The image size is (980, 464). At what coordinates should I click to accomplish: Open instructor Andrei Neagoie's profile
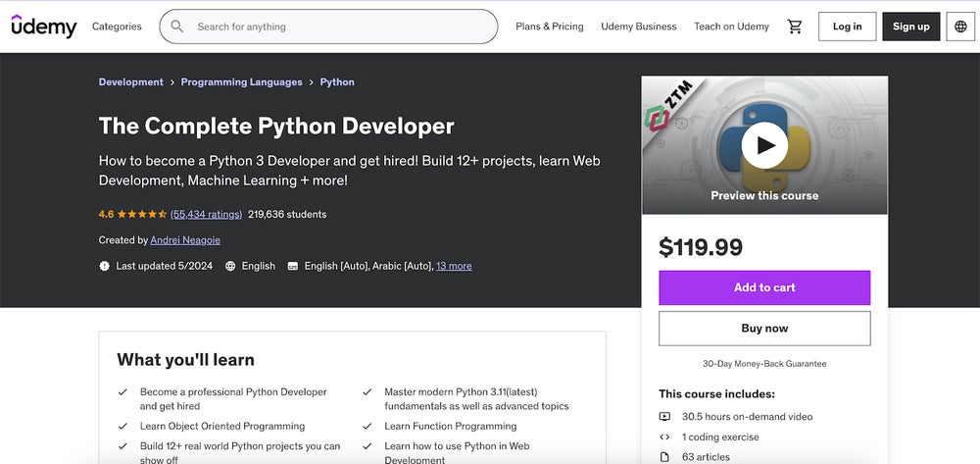[x=185, y=240]
